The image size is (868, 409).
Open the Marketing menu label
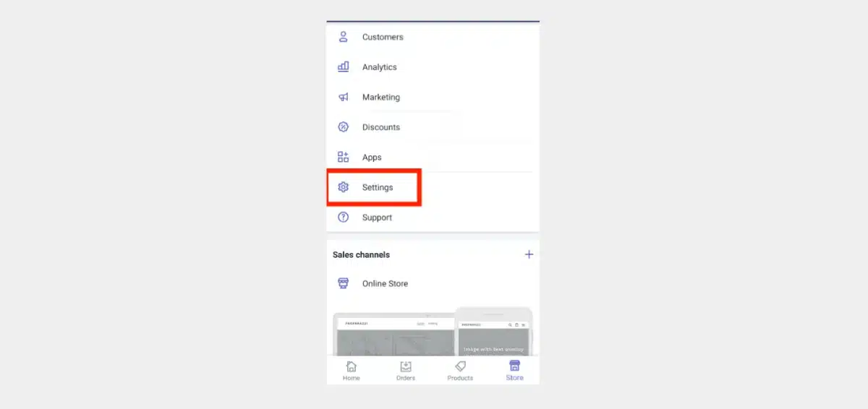click(380, 97)
